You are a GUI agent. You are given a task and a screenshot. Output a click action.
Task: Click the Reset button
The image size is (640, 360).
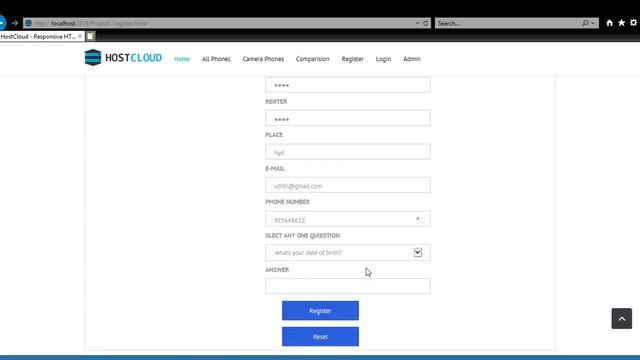(x=320, y=337)
